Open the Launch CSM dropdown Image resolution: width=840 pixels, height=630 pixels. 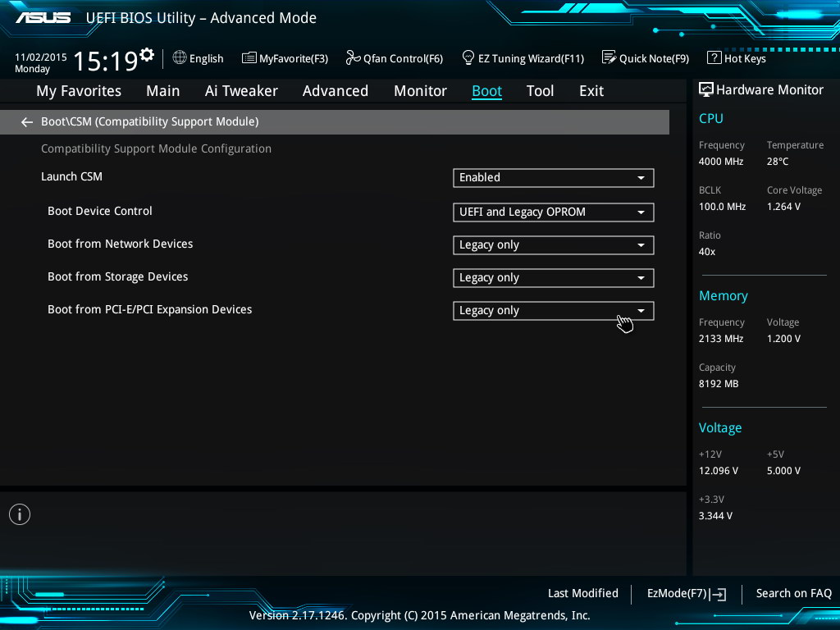click(x=553, y=177)
